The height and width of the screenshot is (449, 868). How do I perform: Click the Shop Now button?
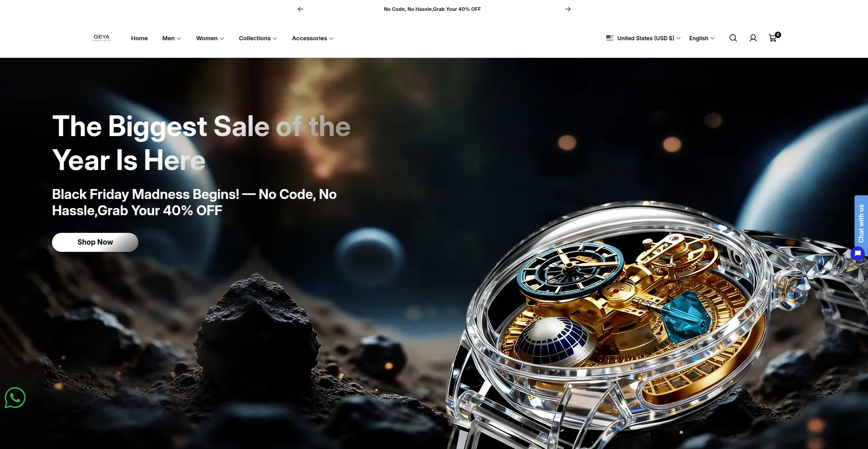pos(95,242)
